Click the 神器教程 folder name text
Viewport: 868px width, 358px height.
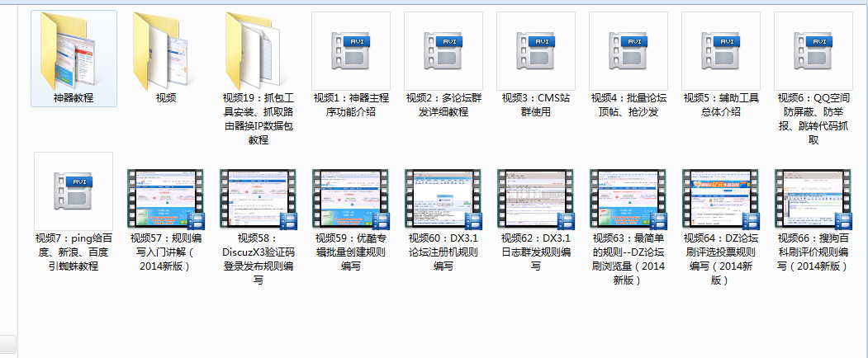point(73,97)
